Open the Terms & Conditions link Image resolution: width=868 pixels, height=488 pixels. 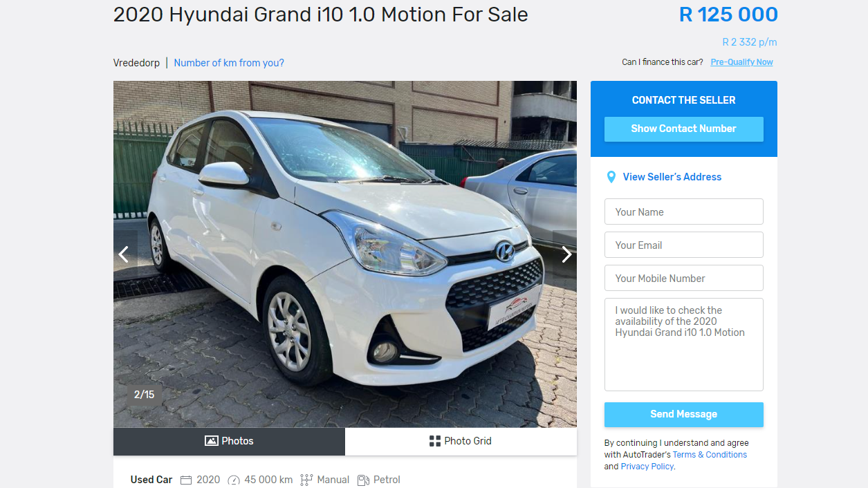[710, 455]
